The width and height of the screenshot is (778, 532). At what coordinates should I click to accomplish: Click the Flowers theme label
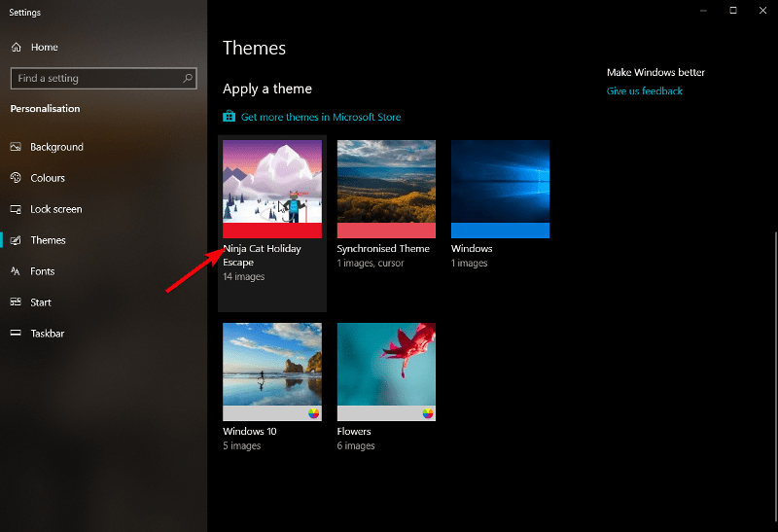(354, 431)
